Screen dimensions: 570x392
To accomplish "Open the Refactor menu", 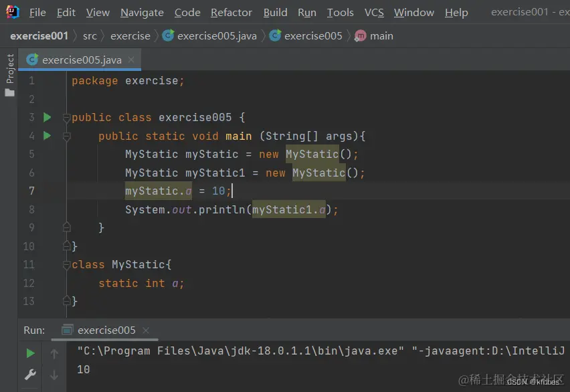I will point(231,12).
